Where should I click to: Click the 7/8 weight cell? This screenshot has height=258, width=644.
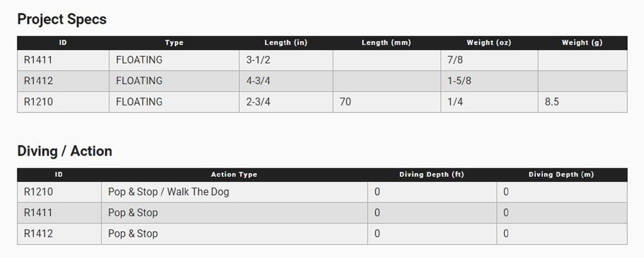(455, 60)
